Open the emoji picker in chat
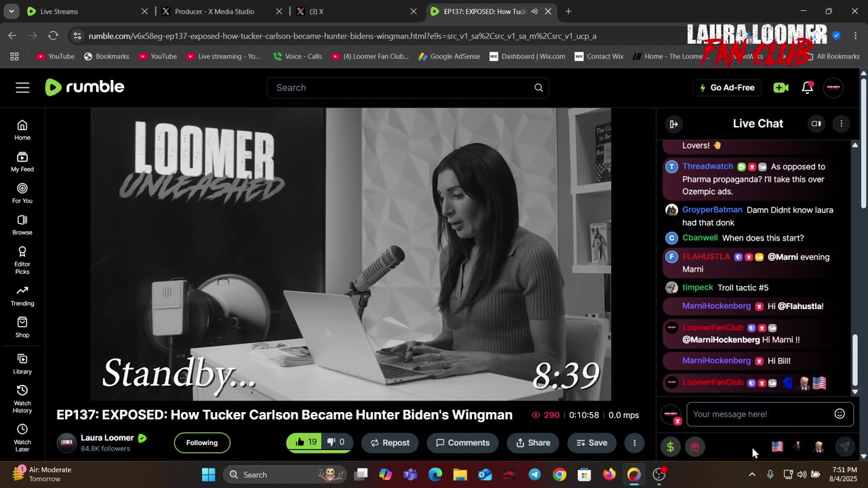This screenshot has width=868, height=488. pyautogui.click(x=840, y=414)
